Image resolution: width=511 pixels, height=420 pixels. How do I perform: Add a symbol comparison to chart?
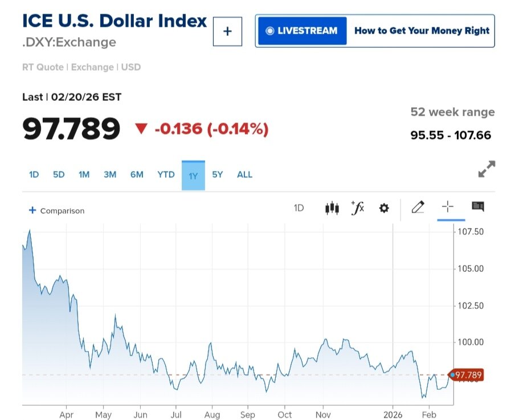[56, 211]
